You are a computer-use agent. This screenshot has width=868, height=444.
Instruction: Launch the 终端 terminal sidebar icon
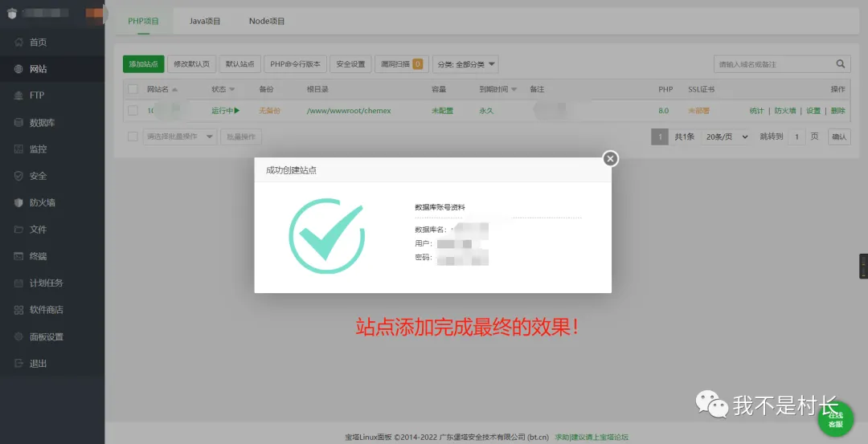coord(18,256)
